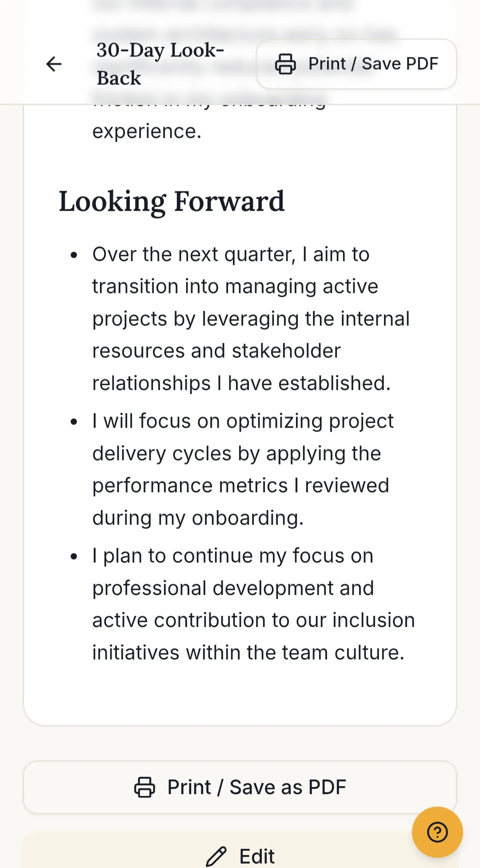Screen dimensions: 480x868
Task: Click the phrase inclusion initiatives in the third bullet
Action: pyautogui.click(x=254, y=636)
